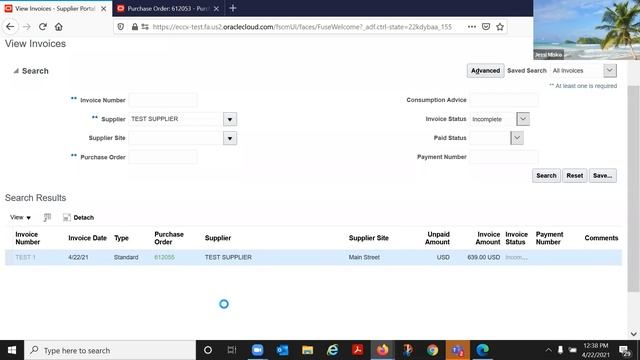Open the browser home page icon
This screenshot has width=640, height=360.
59,27
